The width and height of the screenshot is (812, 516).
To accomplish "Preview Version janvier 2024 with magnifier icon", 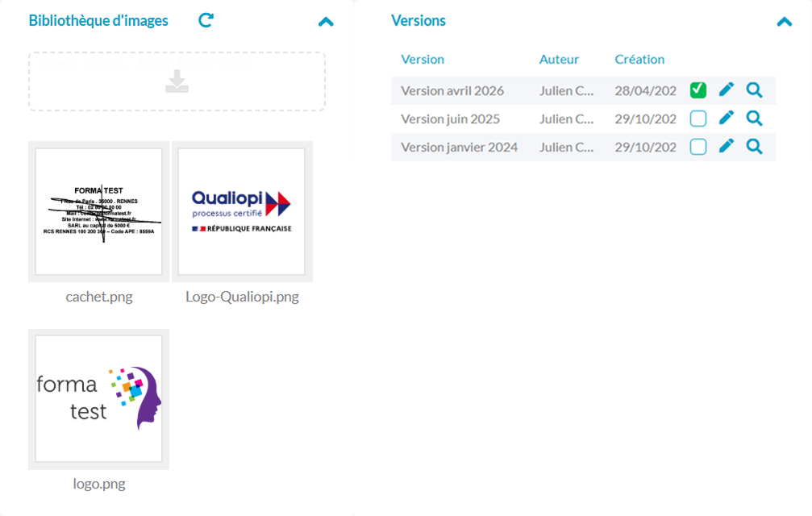I will (x=754, y=147).
